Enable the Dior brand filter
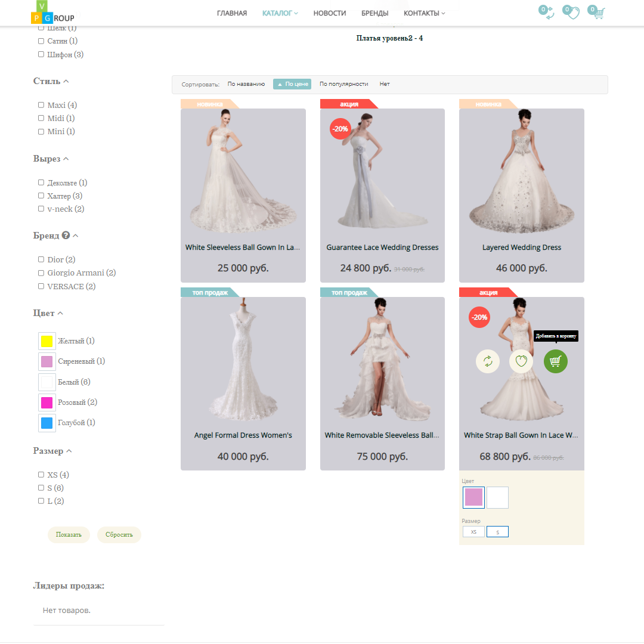 [x=41, y=259]
